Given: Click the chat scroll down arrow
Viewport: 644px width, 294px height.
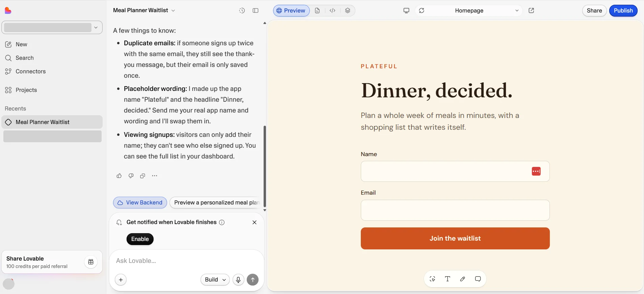Looking at the screenshot, I should click(265, 210).
